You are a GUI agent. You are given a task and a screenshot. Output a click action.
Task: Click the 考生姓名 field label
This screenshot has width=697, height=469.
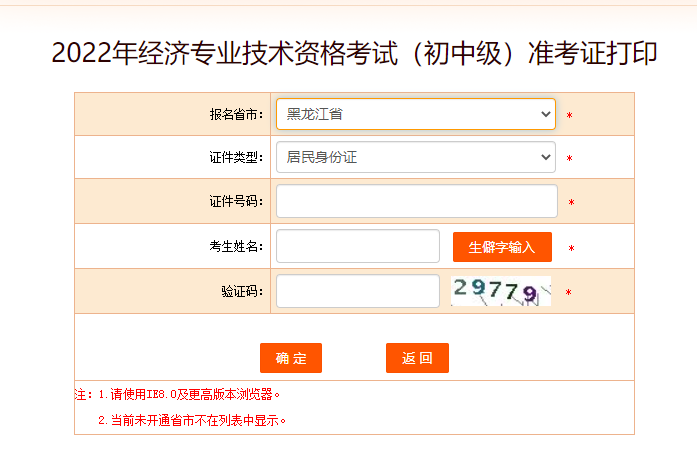point(236,246)
